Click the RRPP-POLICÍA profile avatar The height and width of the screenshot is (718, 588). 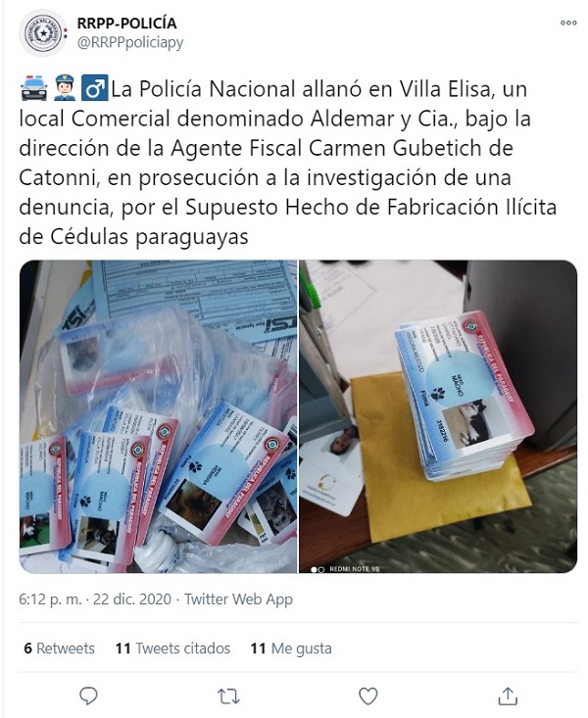(42, 32)
